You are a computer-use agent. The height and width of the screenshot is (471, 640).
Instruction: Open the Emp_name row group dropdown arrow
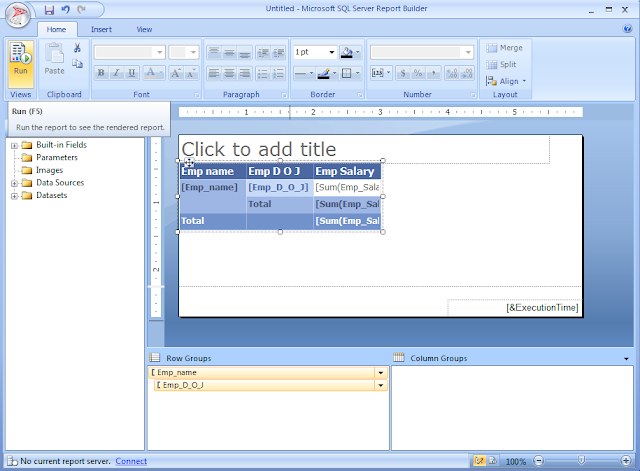pos(380,373)
